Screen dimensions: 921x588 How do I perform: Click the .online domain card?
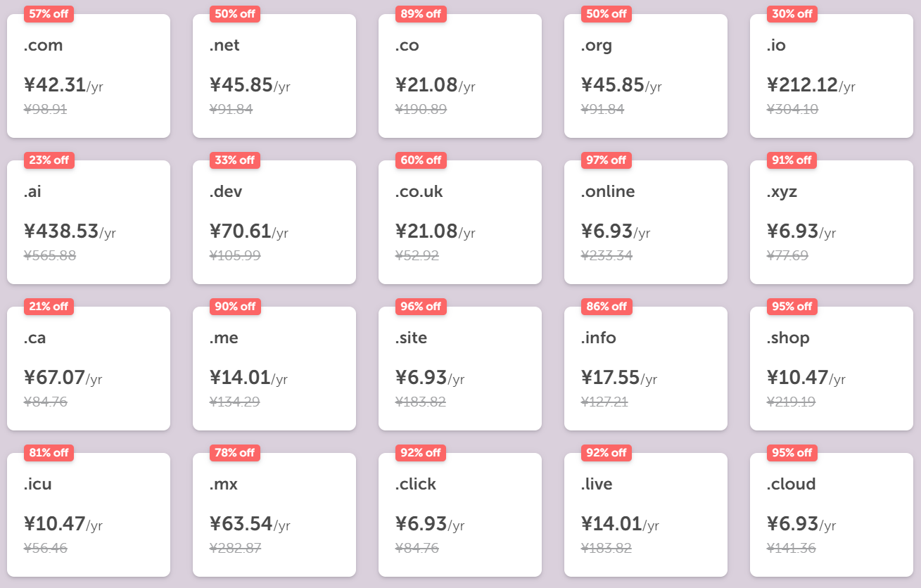[646, 222]
